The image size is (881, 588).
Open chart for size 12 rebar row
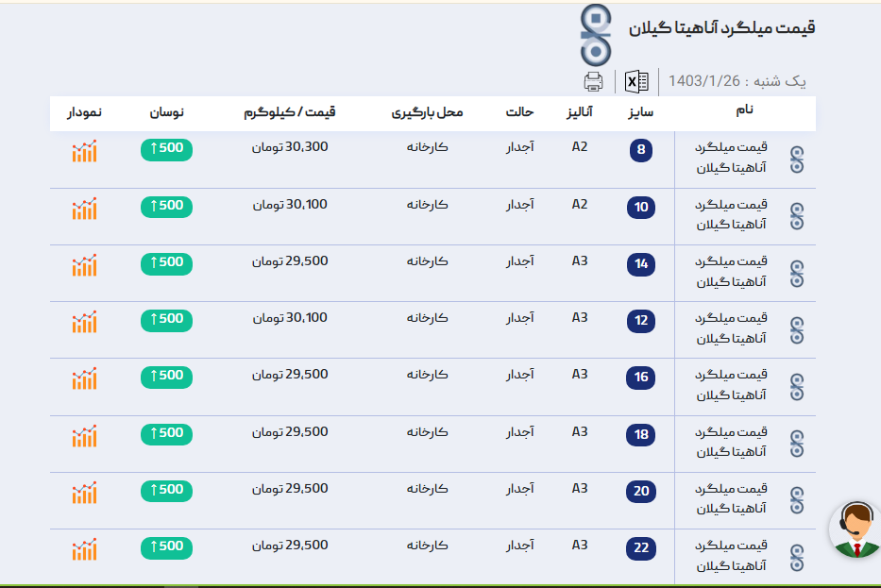85,322
